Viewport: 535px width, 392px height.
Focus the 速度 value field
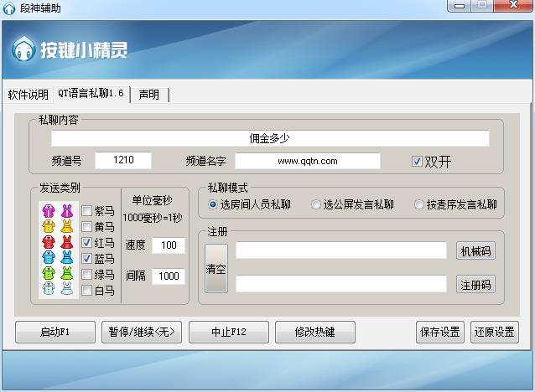pos(169,245)
